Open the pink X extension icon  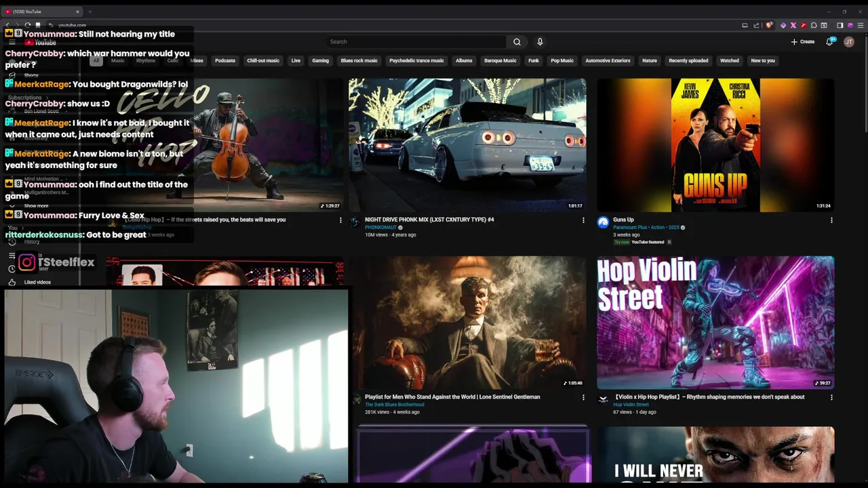tap(793, 25)
